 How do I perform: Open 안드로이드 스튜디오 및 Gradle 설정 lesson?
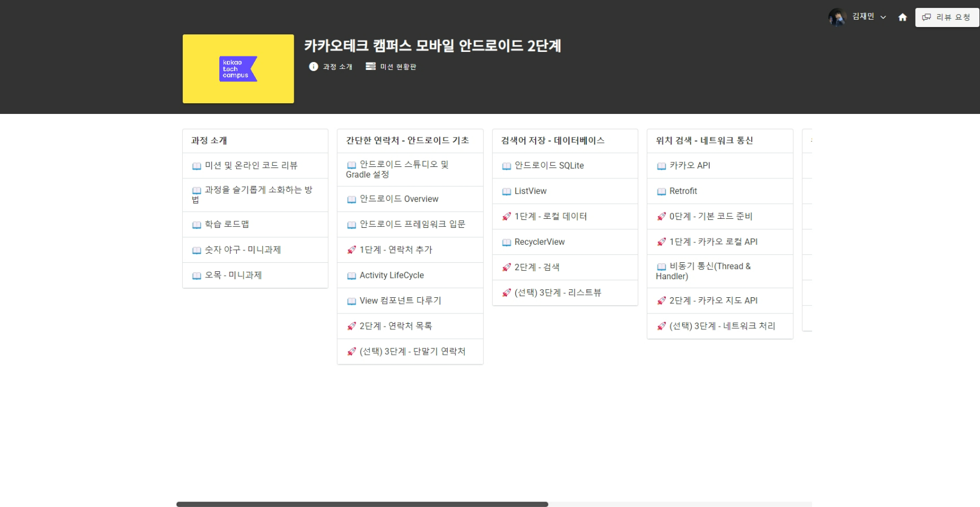(x=410, y=169)
